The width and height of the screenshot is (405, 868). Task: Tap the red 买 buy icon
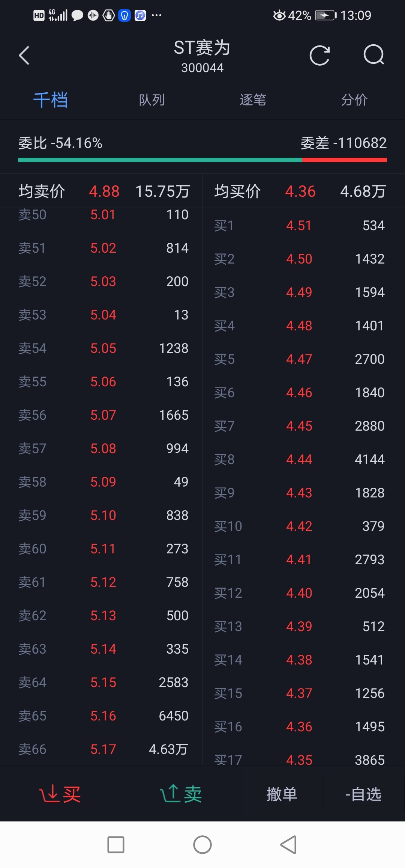[x=60, y=794]
